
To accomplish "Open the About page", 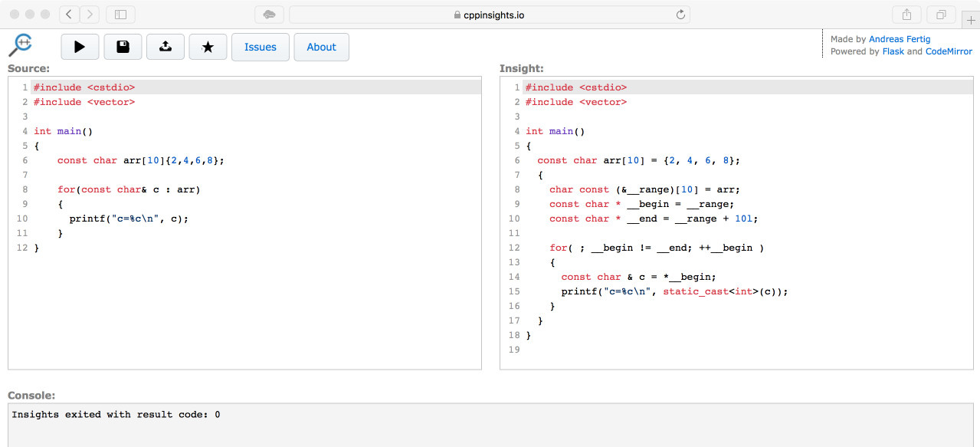I will (321, 47).
